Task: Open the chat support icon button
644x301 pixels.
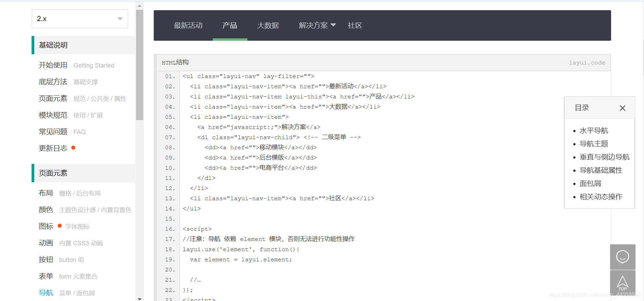Action: 623,257
